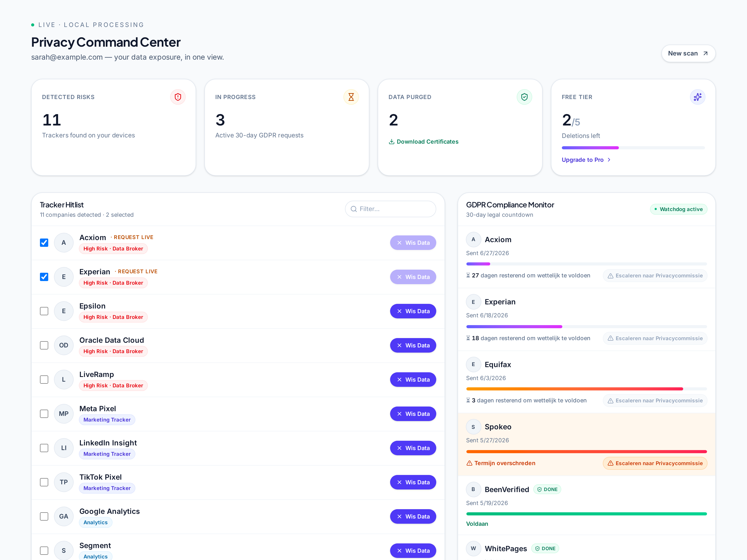Click the search magnifier icon in Filter

354,209
